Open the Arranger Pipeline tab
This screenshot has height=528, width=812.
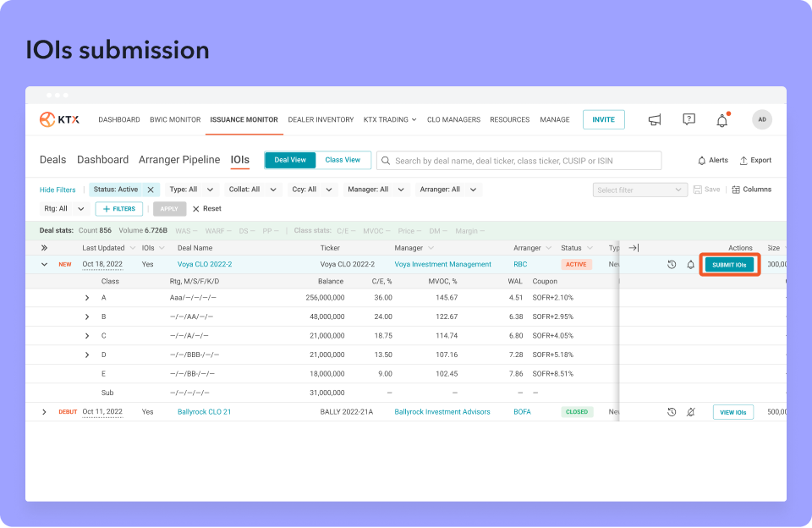point(179,160)
